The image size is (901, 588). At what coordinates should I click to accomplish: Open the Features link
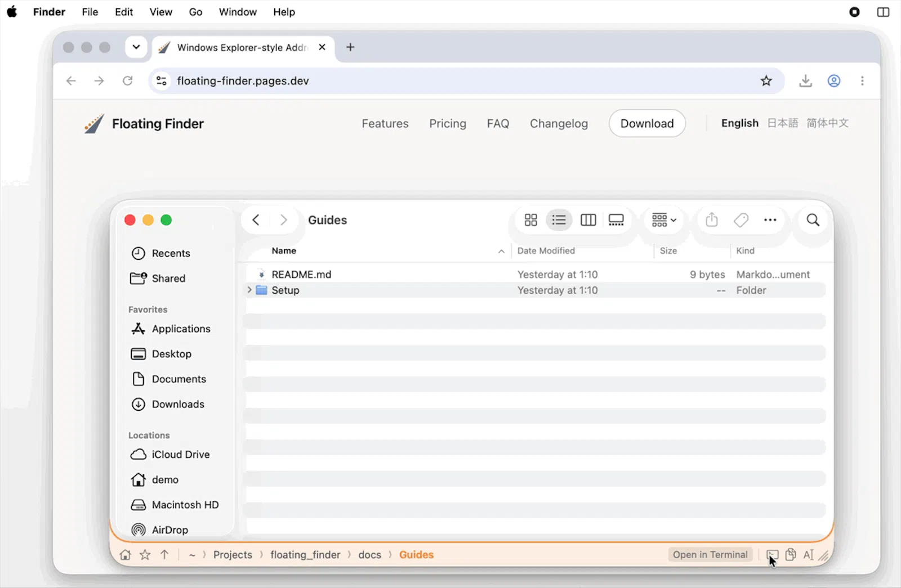385,124
